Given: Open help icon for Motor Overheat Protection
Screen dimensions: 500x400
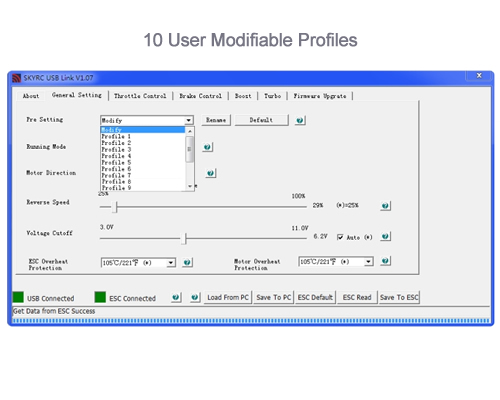Looking at the screenshot, I should coord(385,261).
